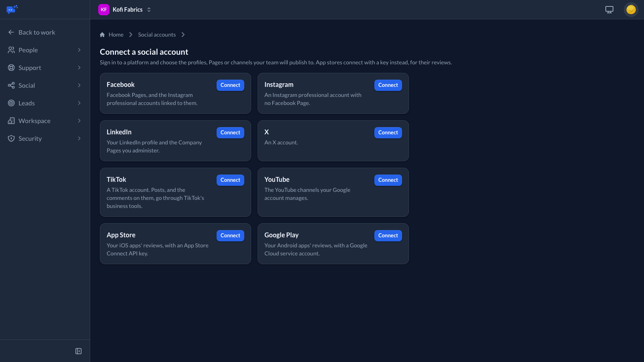Click the 'TikTok' card title
Screen dimensions: 644x362
(x=116, y=179)
